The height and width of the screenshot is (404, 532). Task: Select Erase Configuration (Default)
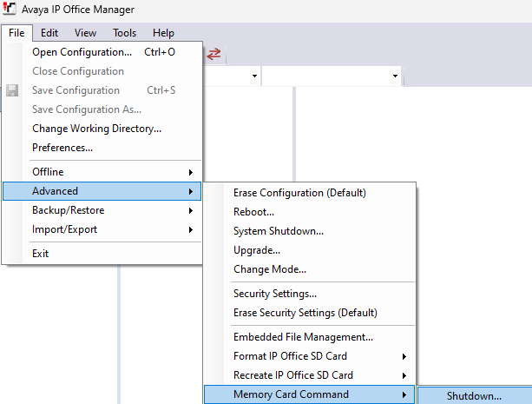pos(310,193)
